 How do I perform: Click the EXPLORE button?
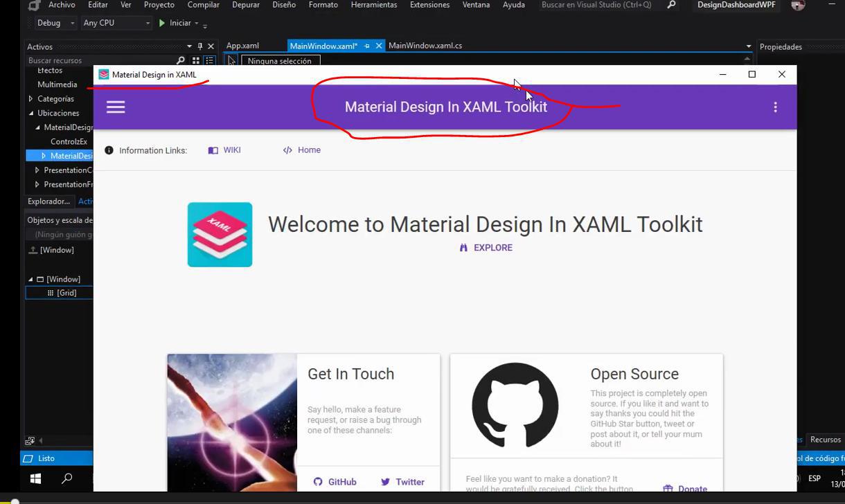[x=486, y=248]
